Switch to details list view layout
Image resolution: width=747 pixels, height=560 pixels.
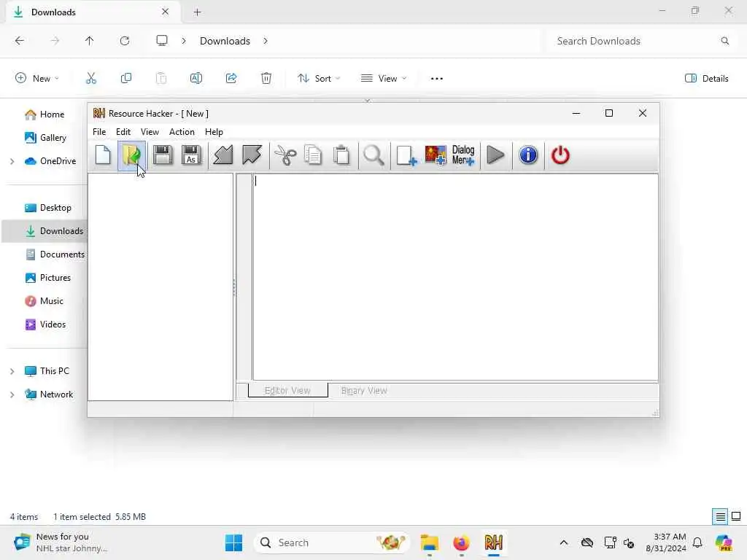(x=720, y=517)
